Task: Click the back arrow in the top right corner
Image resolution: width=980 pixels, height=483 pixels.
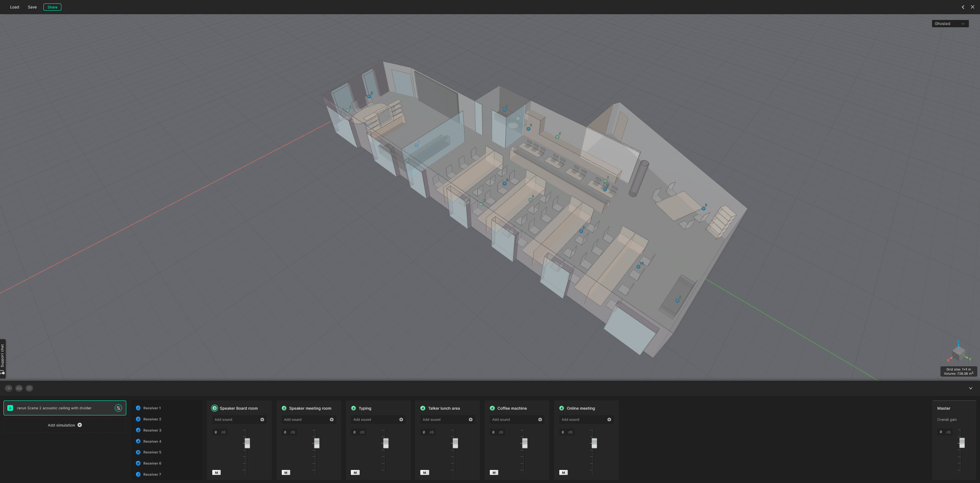Action: (x=963, y=7)
